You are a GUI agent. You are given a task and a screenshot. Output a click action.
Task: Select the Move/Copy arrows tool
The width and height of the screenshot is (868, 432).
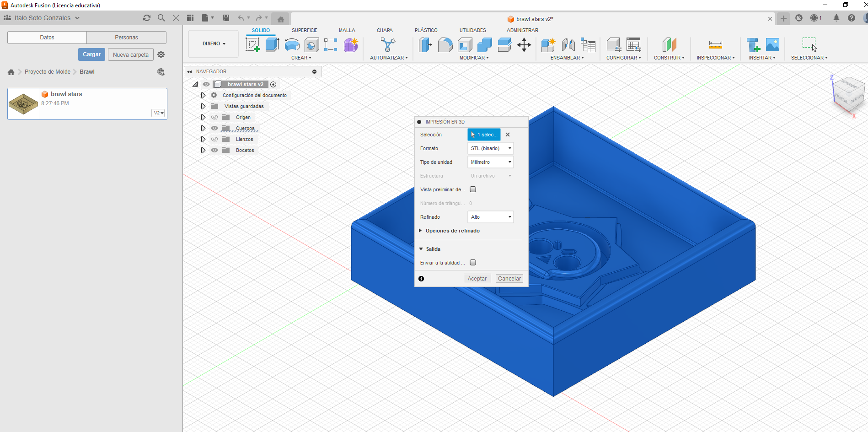[524, 45]
